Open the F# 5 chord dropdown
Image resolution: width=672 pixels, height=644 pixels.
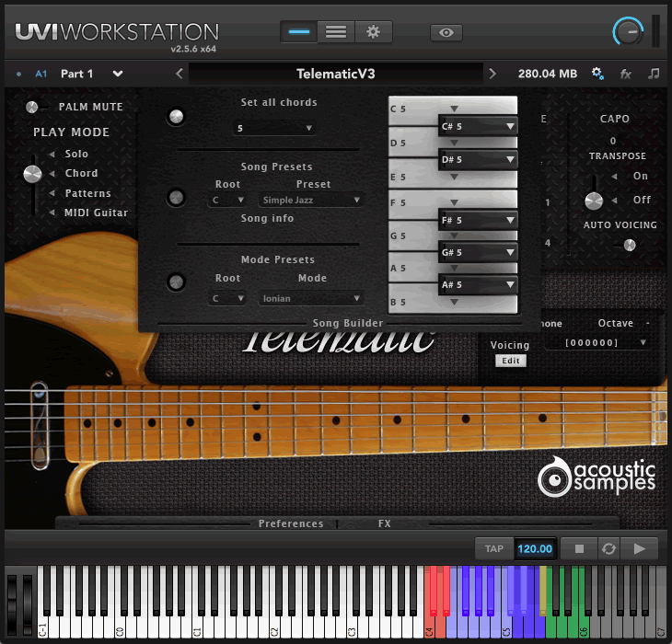[x=478, y=220]
